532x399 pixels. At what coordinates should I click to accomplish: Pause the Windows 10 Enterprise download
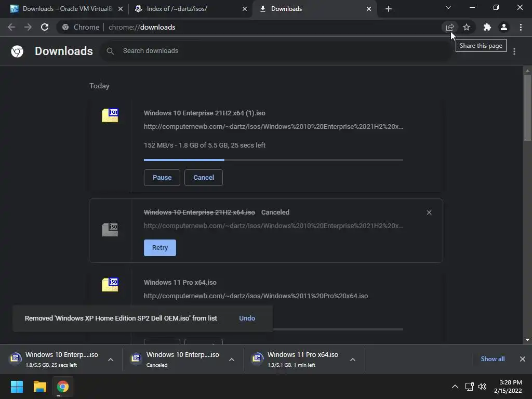[x=162, y=178]
